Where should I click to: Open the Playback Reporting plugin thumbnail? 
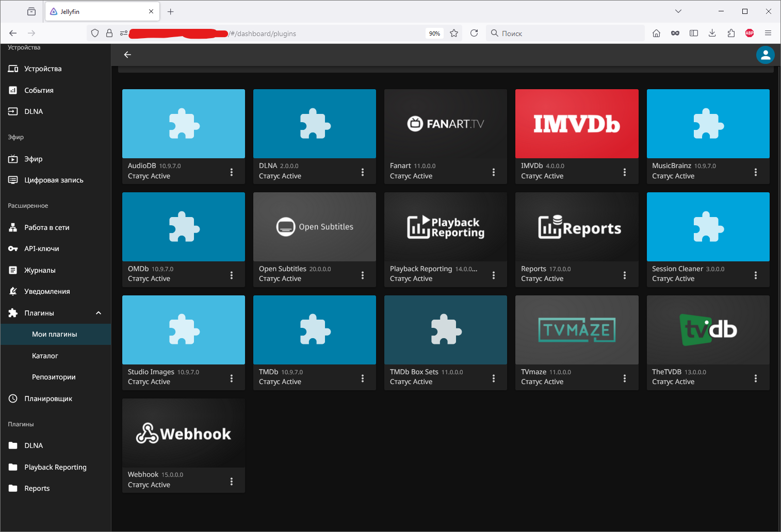click(446, 227)
